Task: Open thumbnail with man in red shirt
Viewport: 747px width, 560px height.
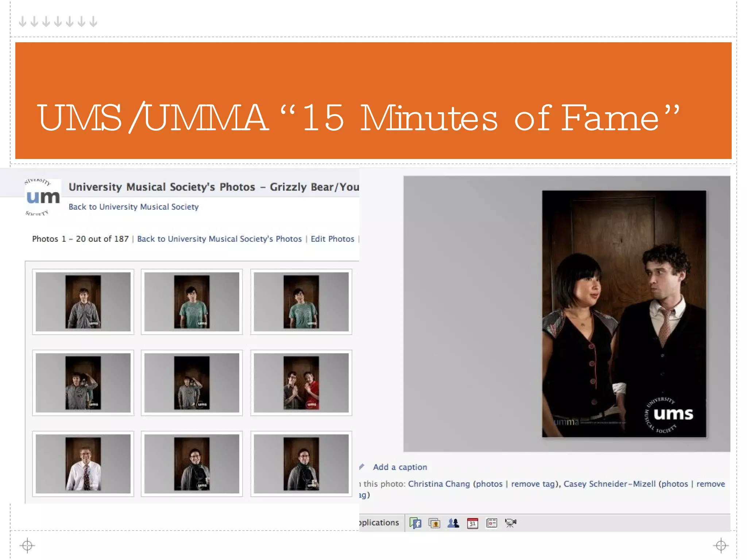Action: click(301, 383)
